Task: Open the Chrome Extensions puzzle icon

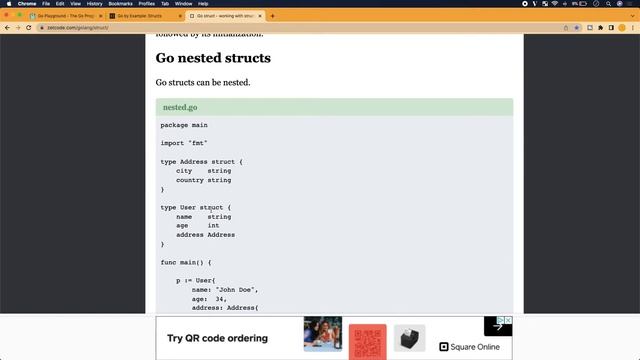Action: (x=600, y=28)
